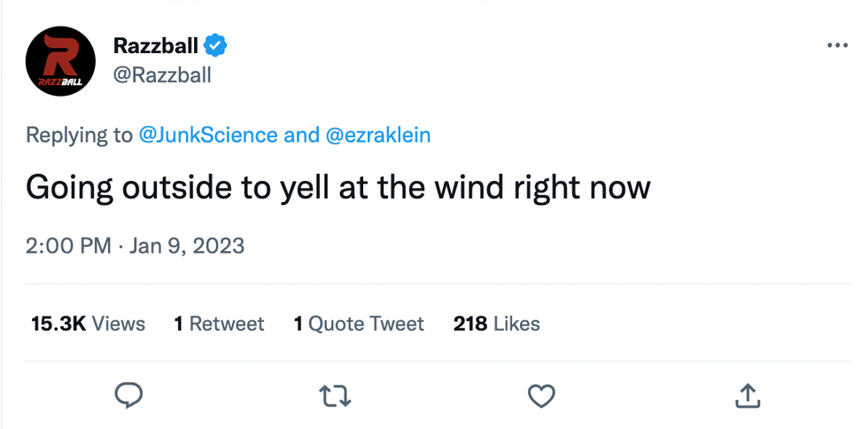Click the blue verified badge
This screenshot has height=429, width=868.
pos(217,44)
